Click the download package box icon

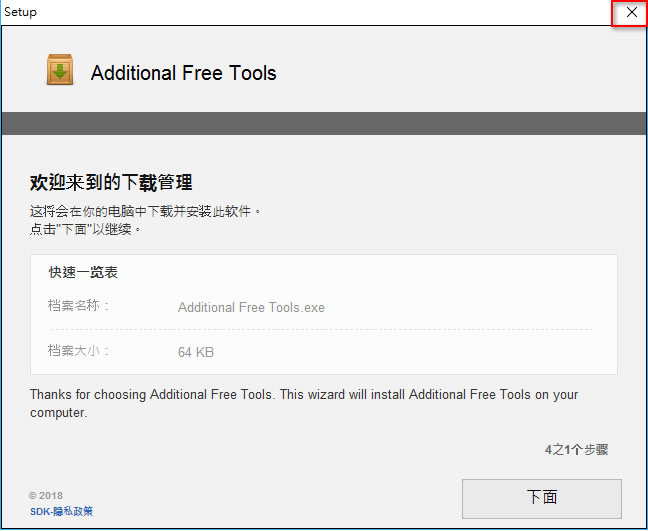60,69
